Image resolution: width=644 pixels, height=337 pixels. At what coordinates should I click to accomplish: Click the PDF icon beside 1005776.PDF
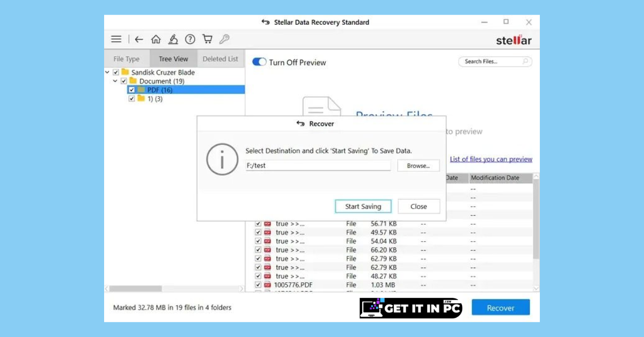[x=267, y=284]
